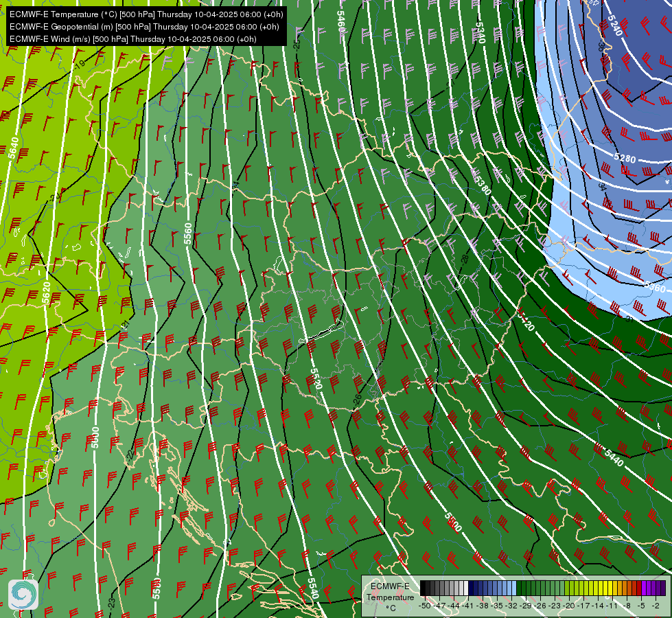The width and height of the screenshot is (672, 618).
Task: Click the 5620 geopotential contour label
Action: (46, 293)
